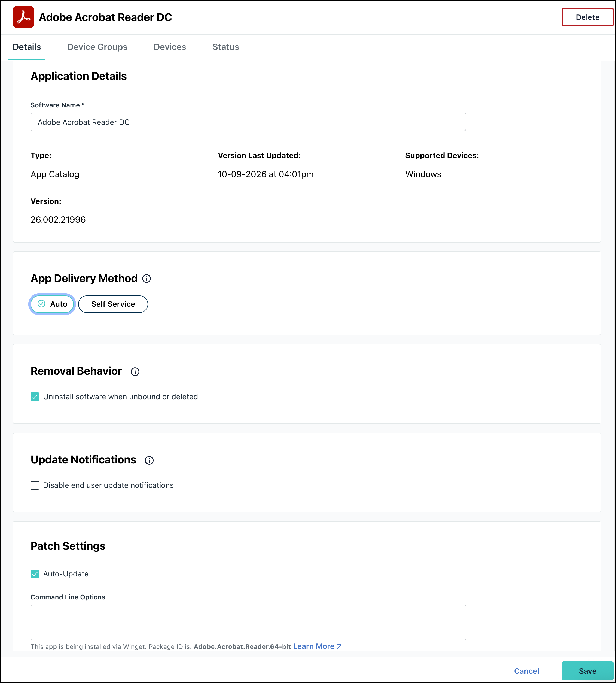
Task: Click Cancel at the bottom
Action: [526, 671]
